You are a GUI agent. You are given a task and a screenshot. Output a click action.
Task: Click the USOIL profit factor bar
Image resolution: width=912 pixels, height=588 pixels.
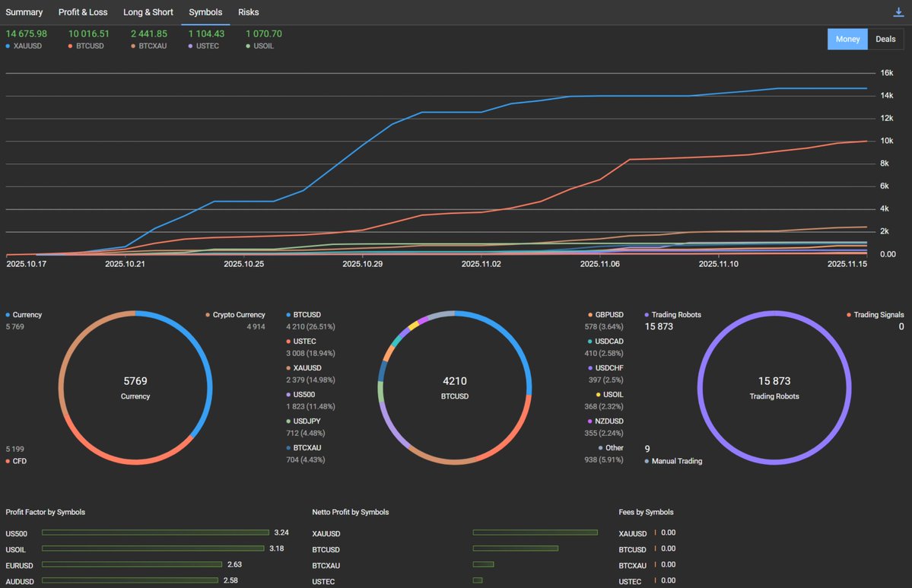coord(153,548)
